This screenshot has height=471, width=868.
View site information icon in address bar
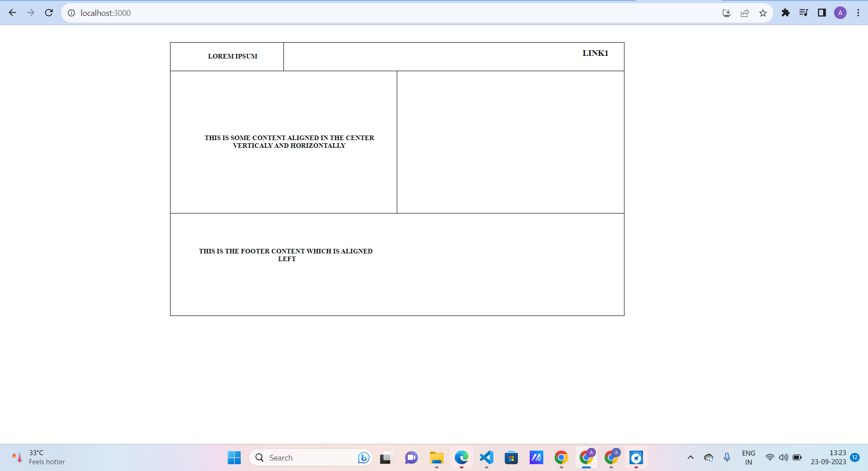tap(71, 13)
